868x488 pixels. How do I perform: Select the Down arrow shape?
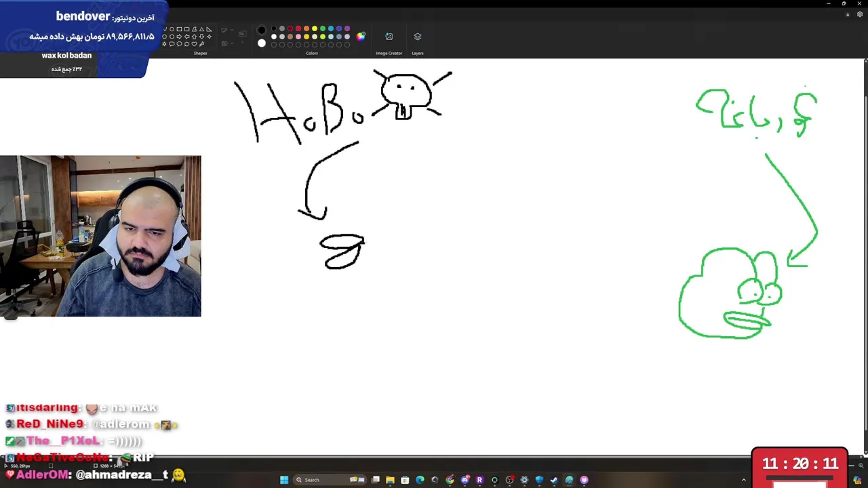(201, 37)
